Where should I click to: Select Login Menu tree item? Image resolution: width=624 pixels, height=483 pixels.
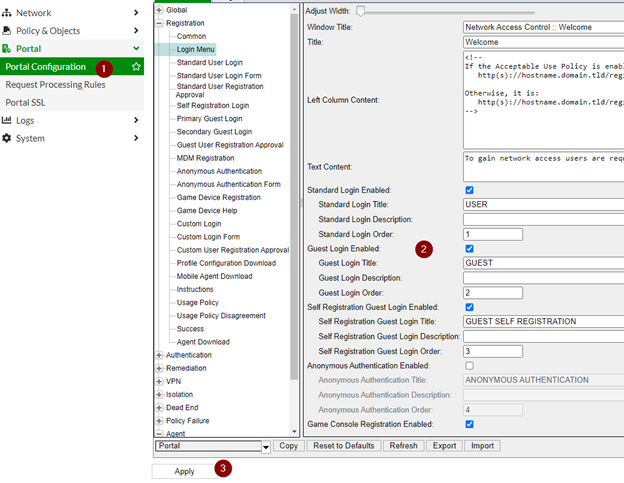[195, 49]
